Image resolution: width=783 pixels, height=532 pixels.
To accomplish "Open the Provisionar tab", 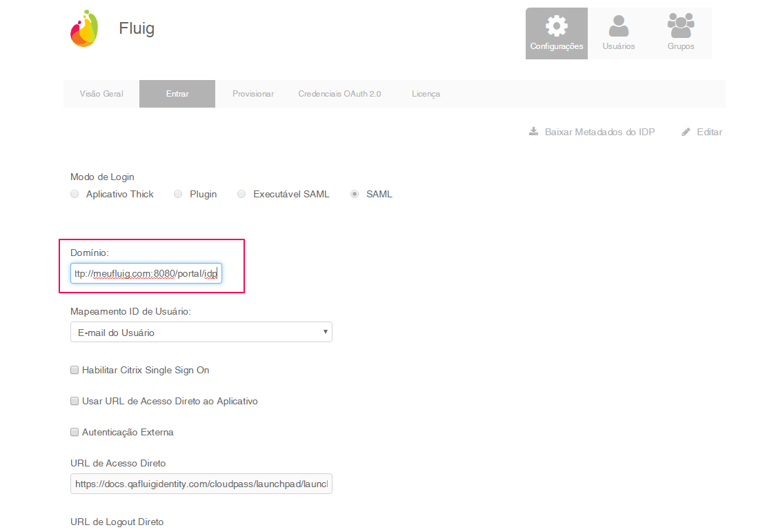I will click(x=253, y=94).
